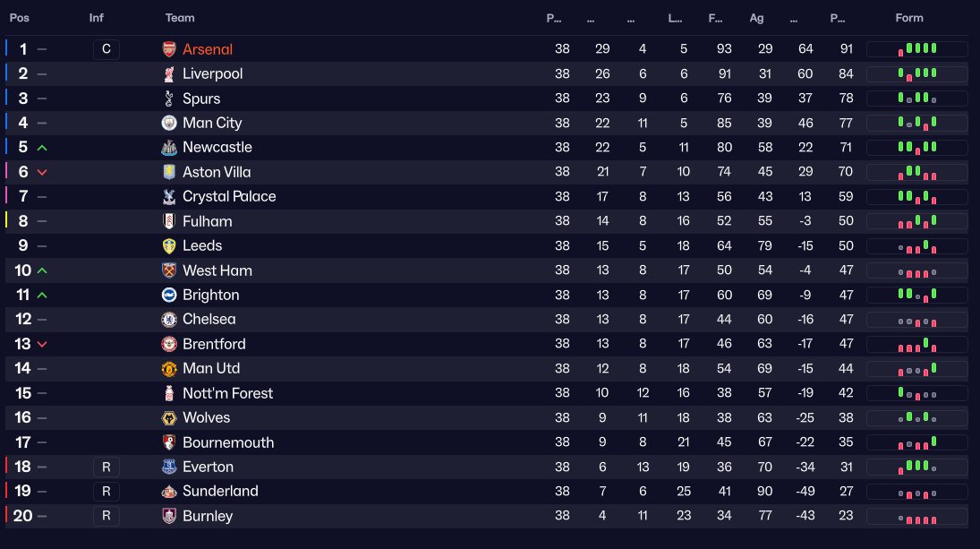The height and width of the screenshot is (549, 980).
Task: Click the Aston Villa badge icon
Action: coord(169,172)
